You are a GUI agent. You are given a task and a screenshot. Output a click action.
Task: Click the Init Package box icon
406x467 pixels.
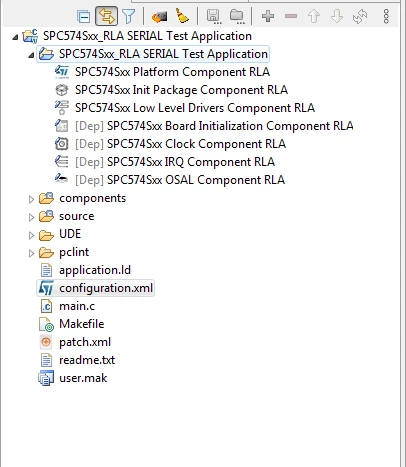62,90
